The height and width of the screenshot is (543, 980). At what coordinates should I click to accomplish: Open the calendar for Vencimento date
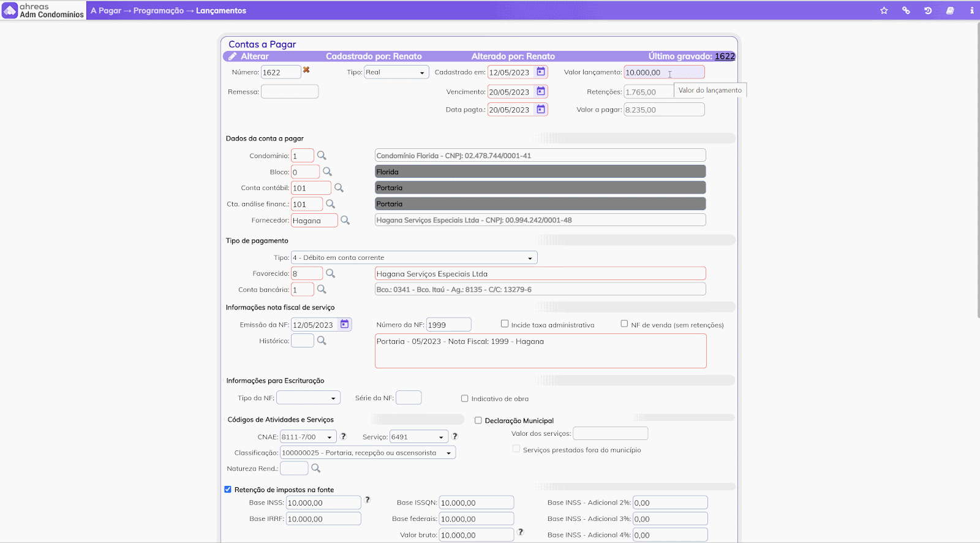pos(541,91)
